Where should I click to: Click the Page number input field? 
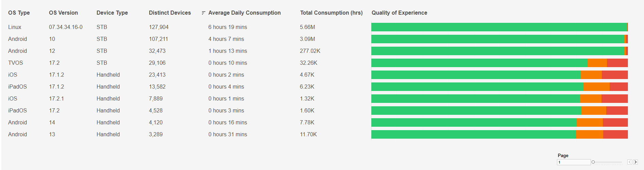tap(574, 162)
